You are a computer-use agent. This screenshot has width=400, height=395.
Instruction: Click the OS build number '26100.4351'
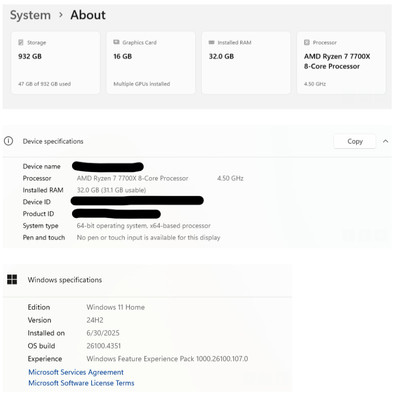[x=104, y=346]
